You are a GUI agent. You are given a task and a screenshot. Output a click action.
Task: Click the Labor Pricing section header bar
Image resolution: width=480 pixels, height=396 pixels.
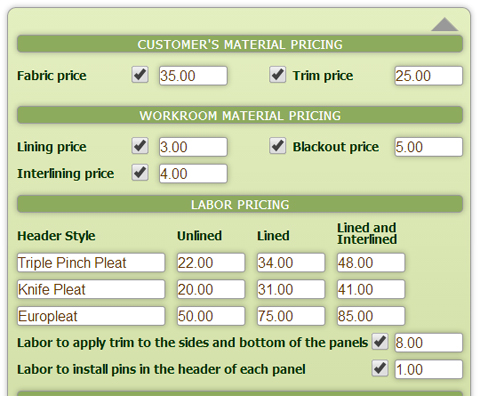tap(240, 204)
